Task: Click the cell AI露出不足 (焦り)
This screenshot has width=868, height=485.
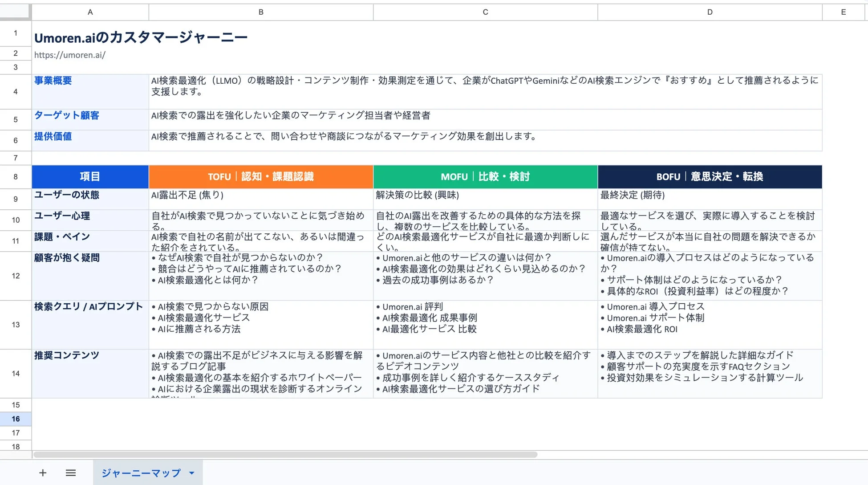Action: click(x=261, y=199)
